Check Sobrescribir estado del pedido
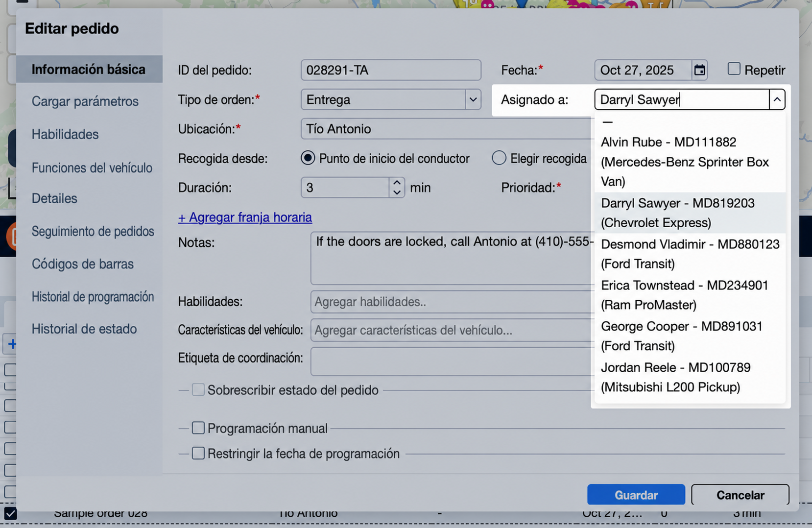The height and width of the screenshot is (528, 812). coord(198,390)
